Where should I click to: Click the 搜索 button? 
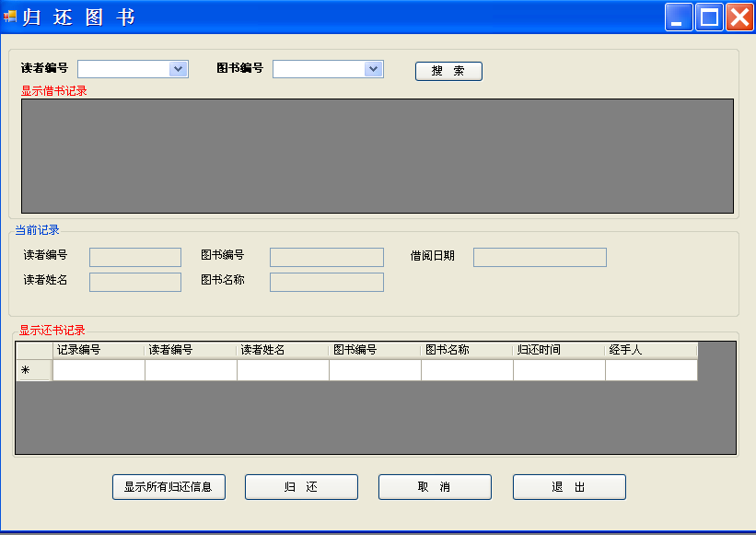point(448,71)
